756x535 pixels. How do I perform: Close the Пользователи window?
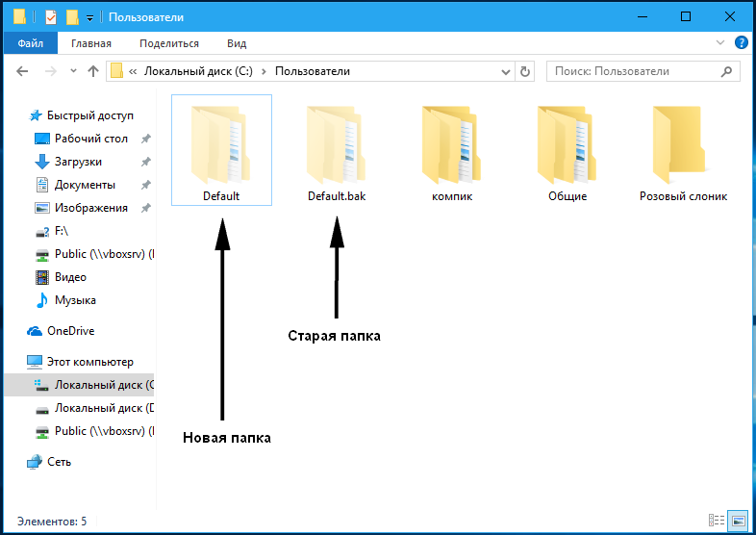pyautogui.click(x=729, y=17)
